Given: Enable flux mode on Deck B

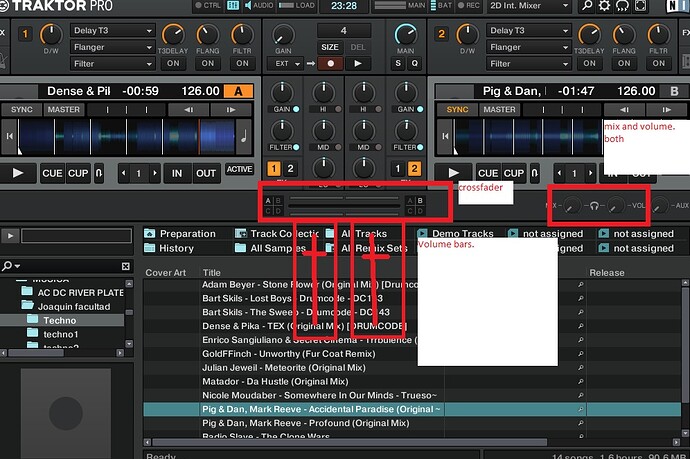Looking at the screenshot, I should [534, 173].
